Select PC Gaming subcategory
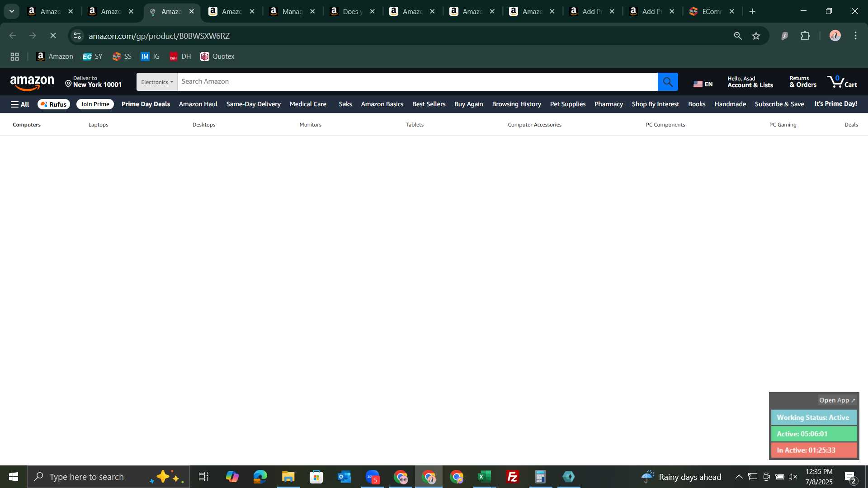Image resolution: width=868 pixels, height=488 pixels. (x=783, y=125)
